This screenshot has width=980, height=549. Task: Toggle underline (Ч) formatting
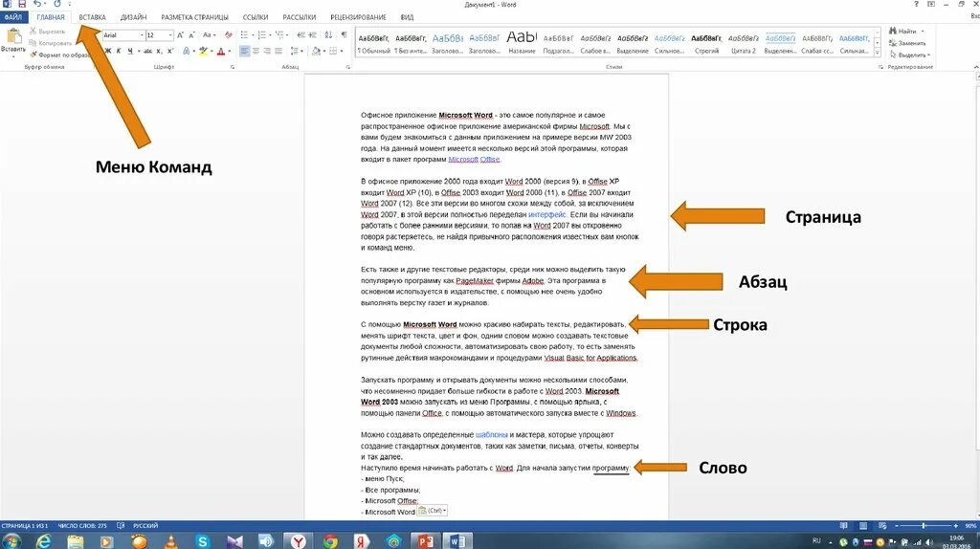point(130,52)
